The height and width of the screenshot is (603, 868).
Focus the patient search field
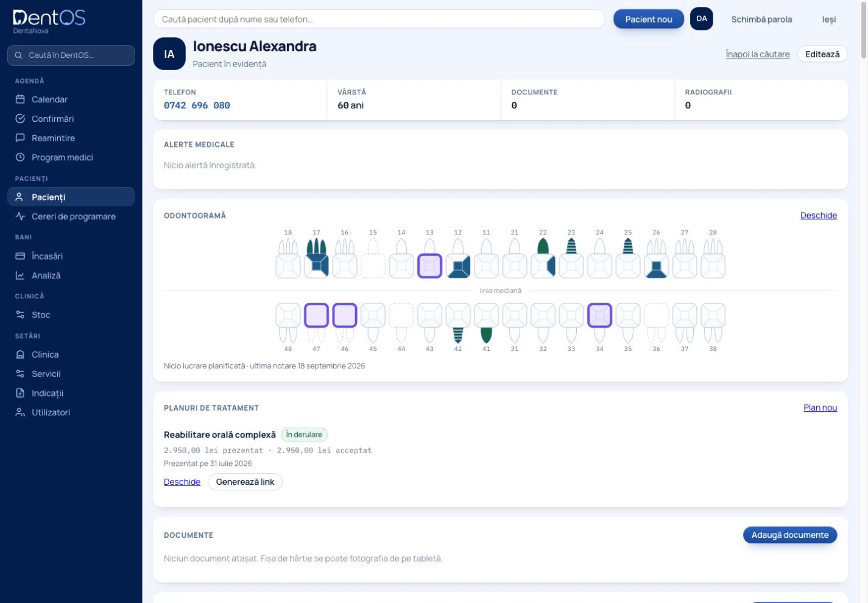[379, 19]
